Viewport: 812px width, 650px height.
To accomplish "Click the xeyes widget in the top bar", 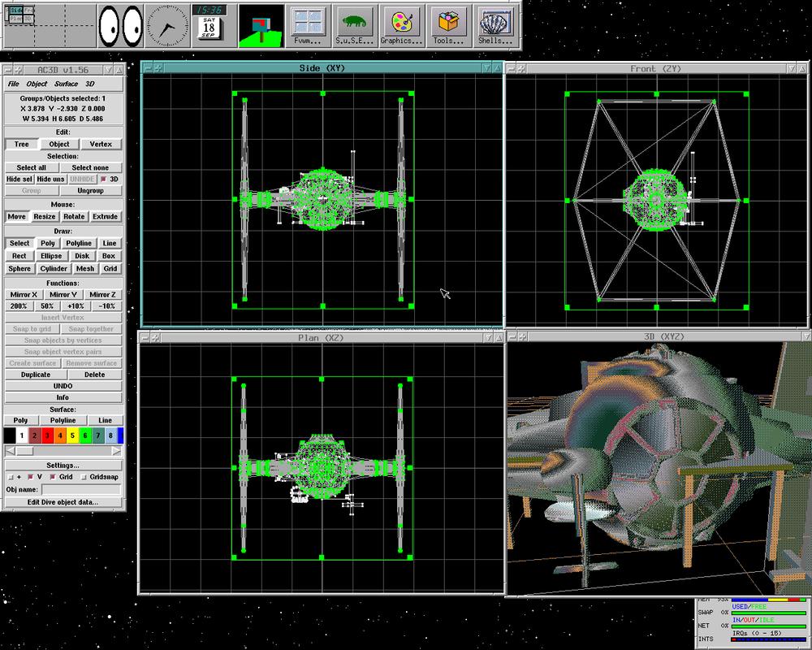I will (x=121, y=26).
